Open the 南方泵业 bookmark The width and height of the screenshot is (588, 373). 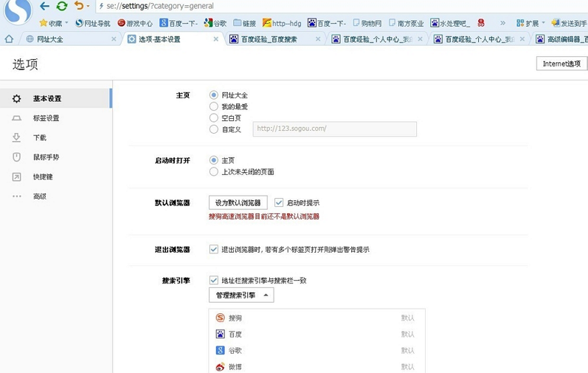pyautogui.click(x=406, y=23)
